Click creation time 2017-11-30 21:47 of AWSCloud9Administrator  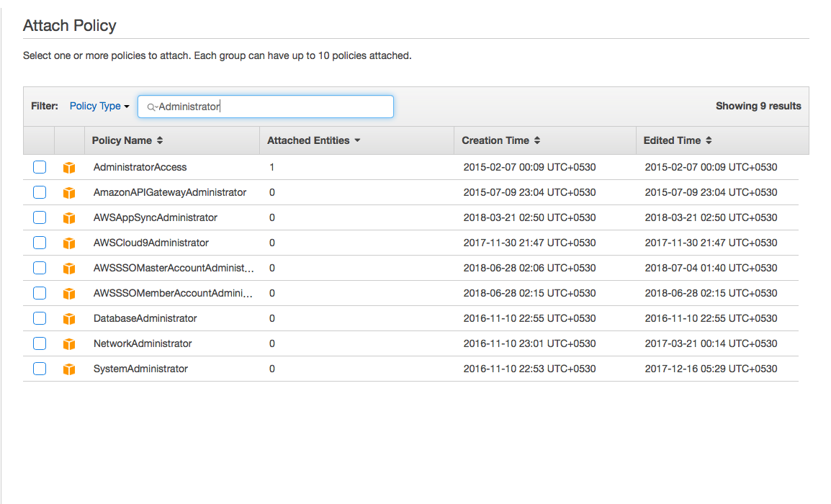(529, 243)
